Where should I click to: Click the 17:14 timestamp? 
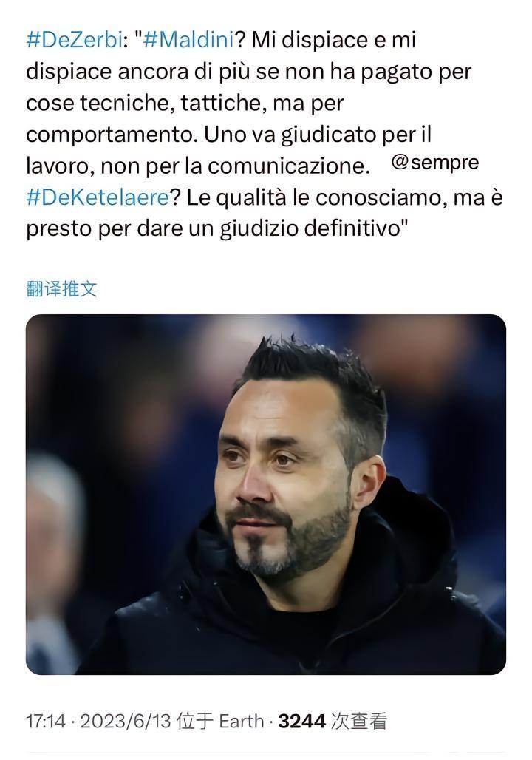tap(46, 722)
